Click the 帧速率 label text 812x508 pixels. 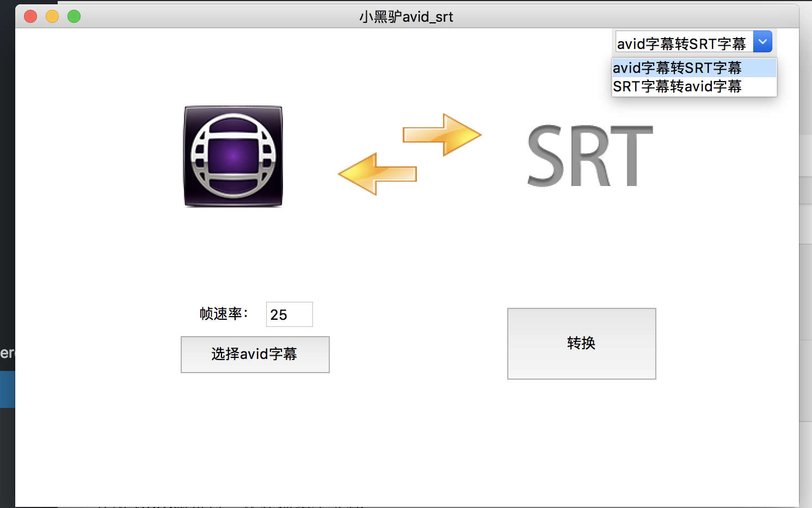224,314
